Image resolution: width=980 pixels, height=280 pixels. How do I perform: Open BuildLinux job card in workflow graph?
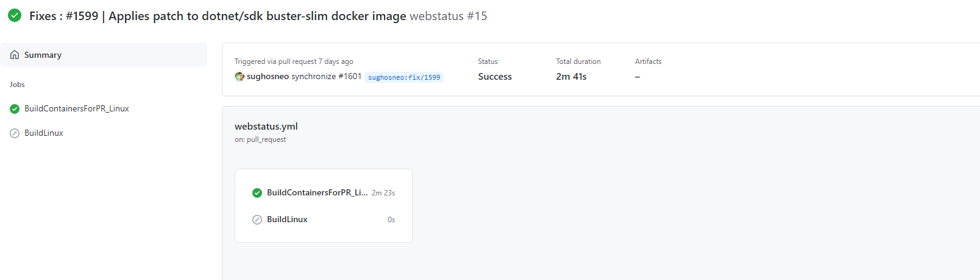click(x=287, y=220)
